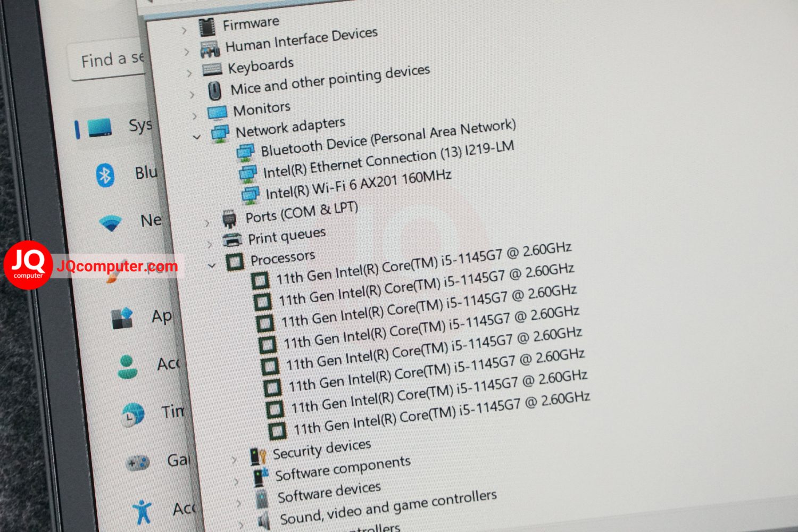
Task: Expand the Monitors node
Action: click(194, 115)
